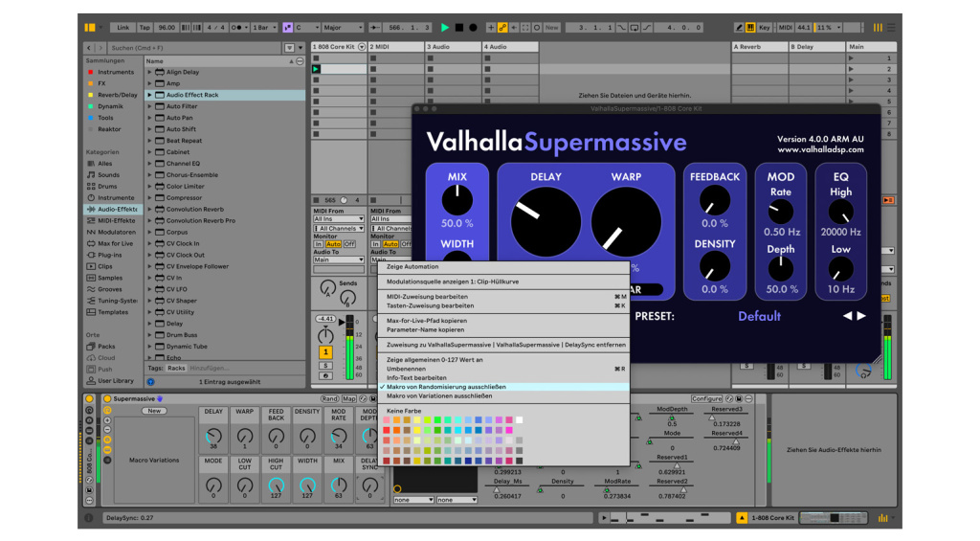Screen dimensions: 980x541
Task: Click the Session Record circle button
Action: (x=538, y=28)
